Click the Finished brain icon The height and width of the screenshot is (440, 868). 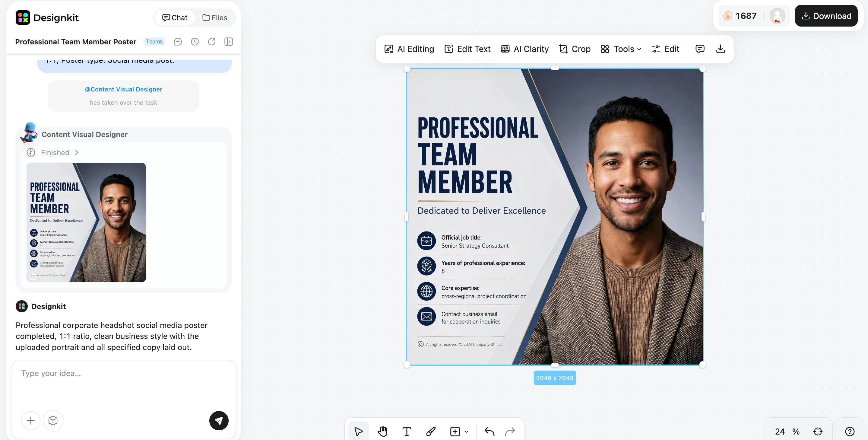[31, 152]
